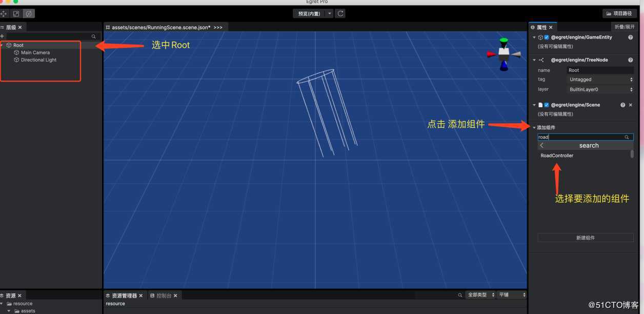Close the 属性 properties panel tab
This screenshot has width=644, height=314.
(551, 27)
